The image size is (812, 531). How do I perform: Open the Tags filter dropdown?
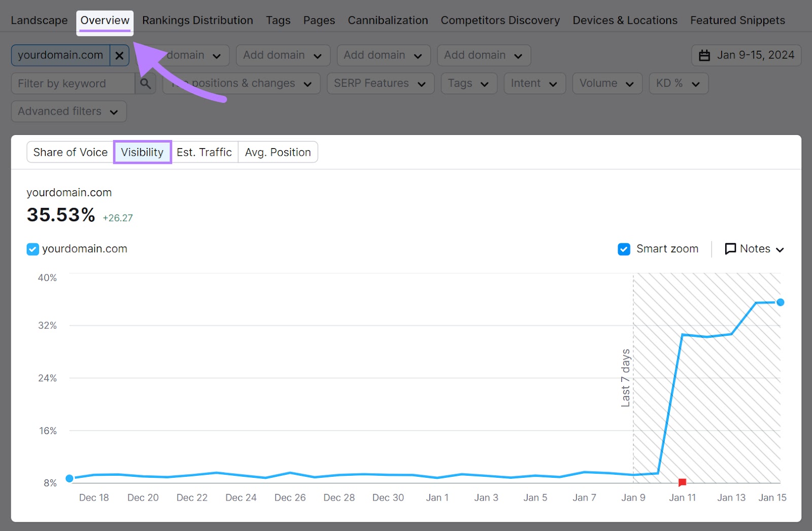(468, 83)
